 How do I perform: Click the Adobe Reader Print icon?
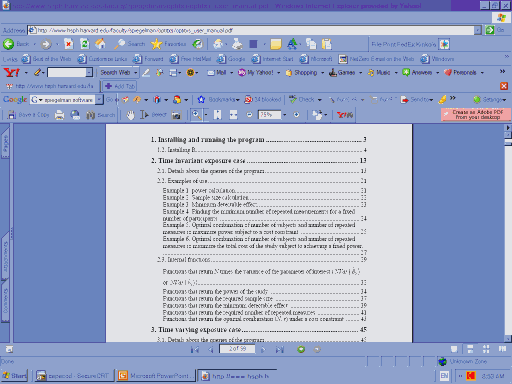(59, 115)
